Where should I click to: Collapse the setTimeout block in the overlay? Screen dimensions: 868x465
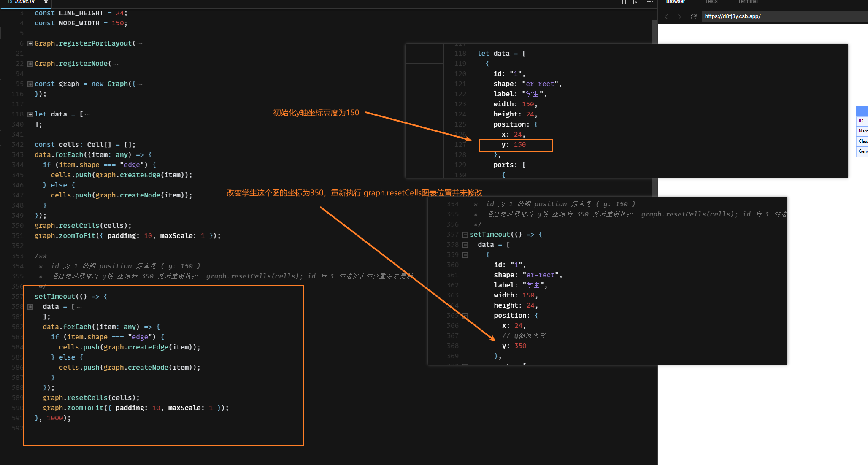465,235
